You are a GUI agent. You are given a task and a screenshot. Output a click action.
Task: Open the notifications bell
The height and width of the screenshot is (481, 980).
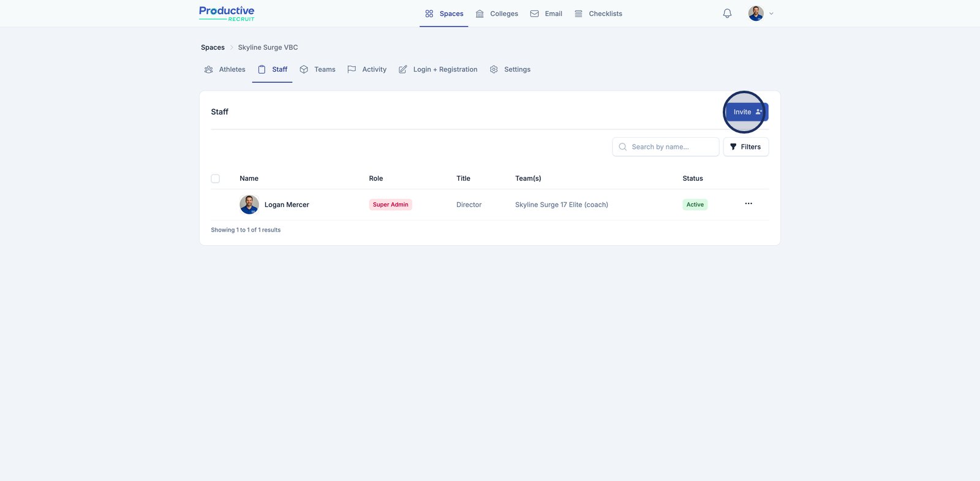coord(727,13)
